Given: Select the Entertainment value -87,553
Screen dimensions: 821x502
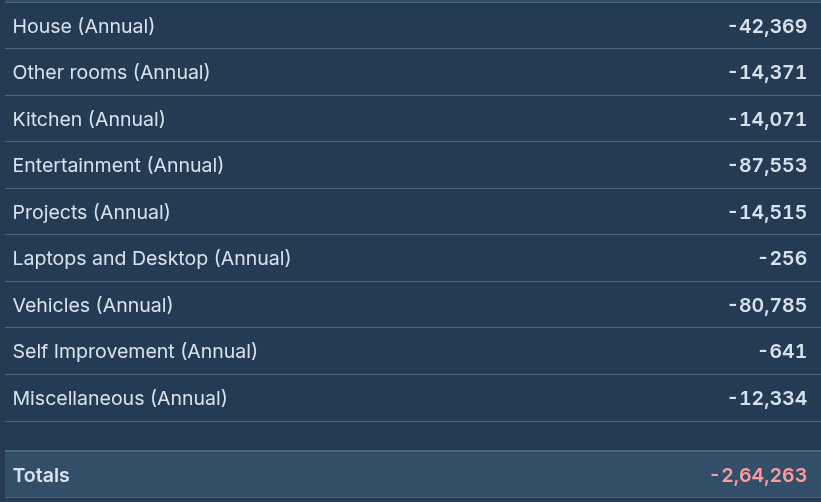Looking at the screenshot, I should (x=767, y=165).
